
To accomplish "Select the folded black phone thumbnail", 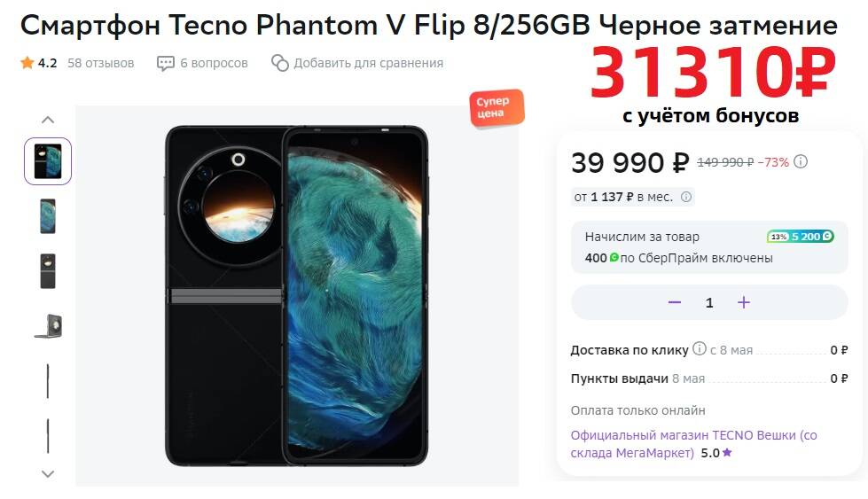I will 48,271.
